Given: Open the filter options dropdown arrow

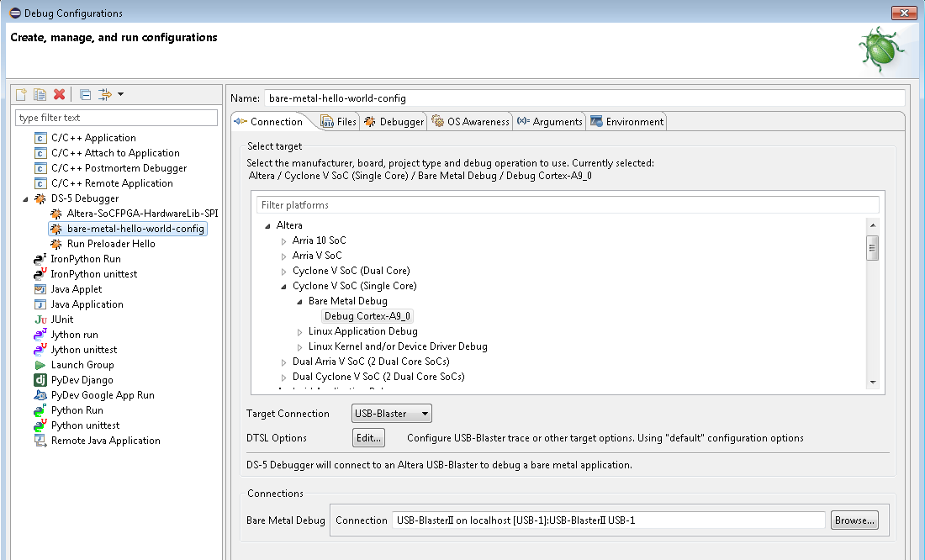Looking at the screenshot, I should pos(121,94).
